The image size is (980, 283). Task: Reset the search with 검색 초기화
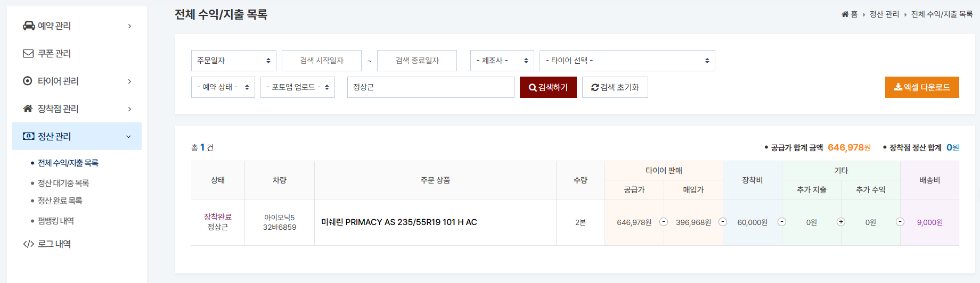pyautogui.click(x=615, y=87)
